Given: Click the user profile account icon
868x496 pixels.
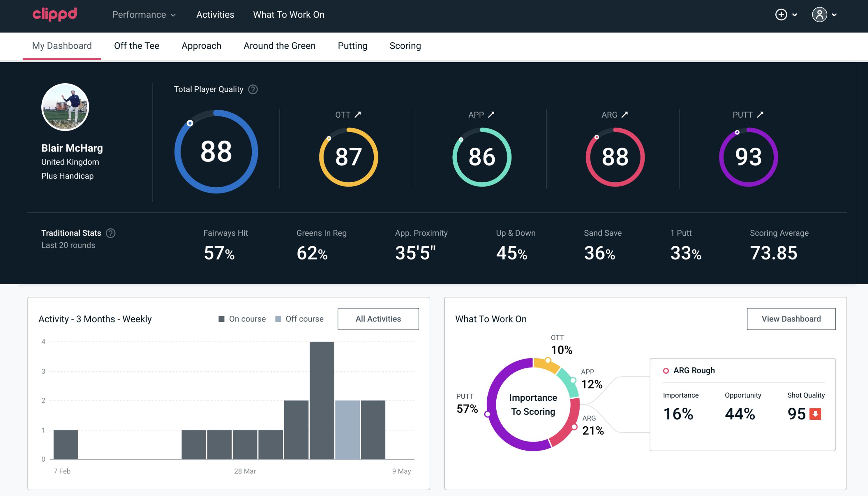Looking at the screenshot, I should [818, 14].
